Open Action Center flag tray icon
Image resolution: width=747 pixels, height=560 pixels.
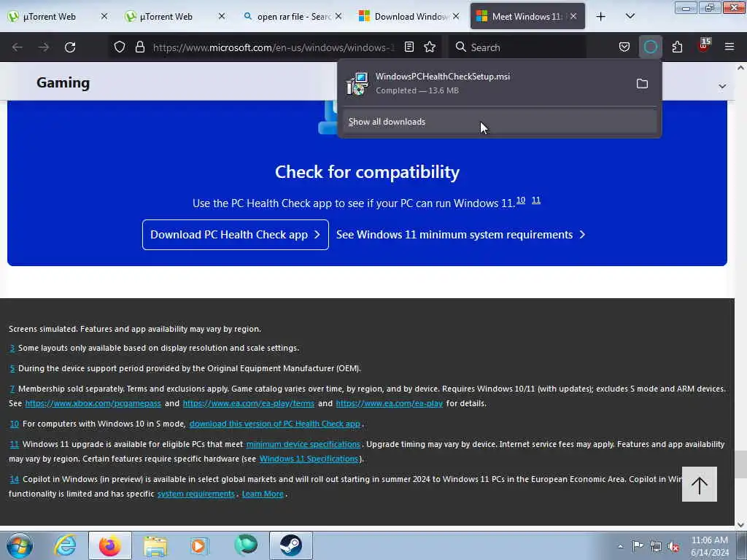tap(638, 546)
